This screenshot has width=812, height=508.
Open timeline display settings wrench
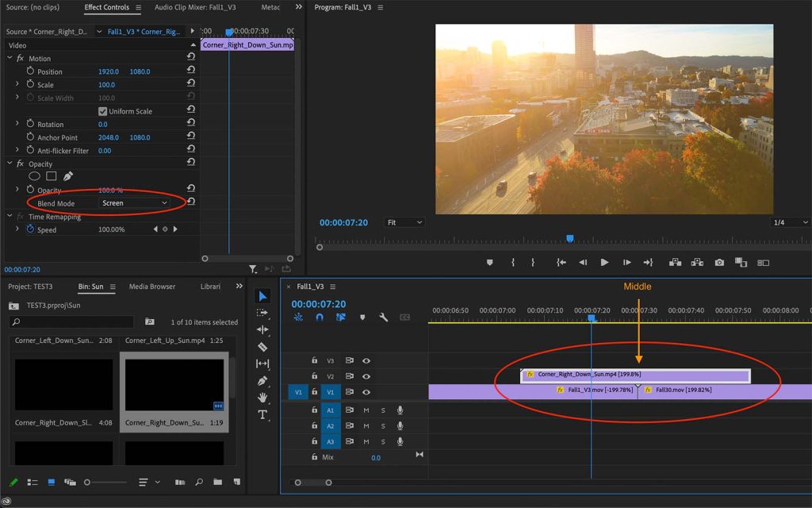383,317
